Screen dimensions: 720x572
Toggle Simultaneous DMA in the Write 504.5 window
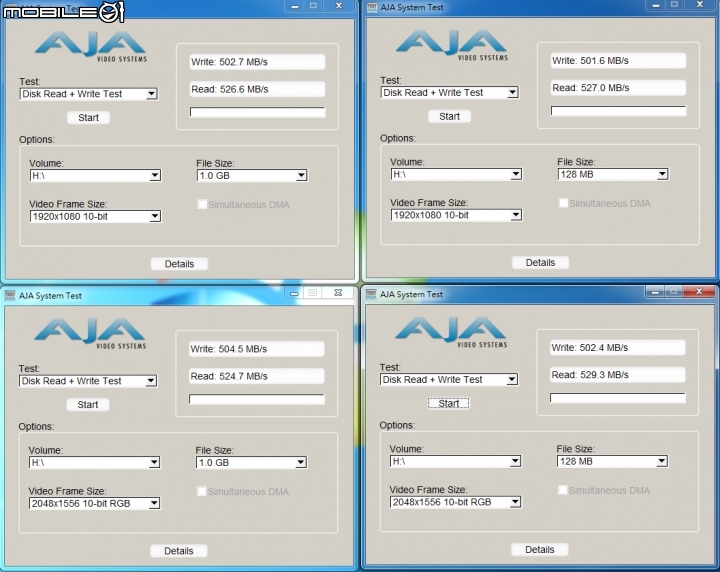click(x=201, y=491)
